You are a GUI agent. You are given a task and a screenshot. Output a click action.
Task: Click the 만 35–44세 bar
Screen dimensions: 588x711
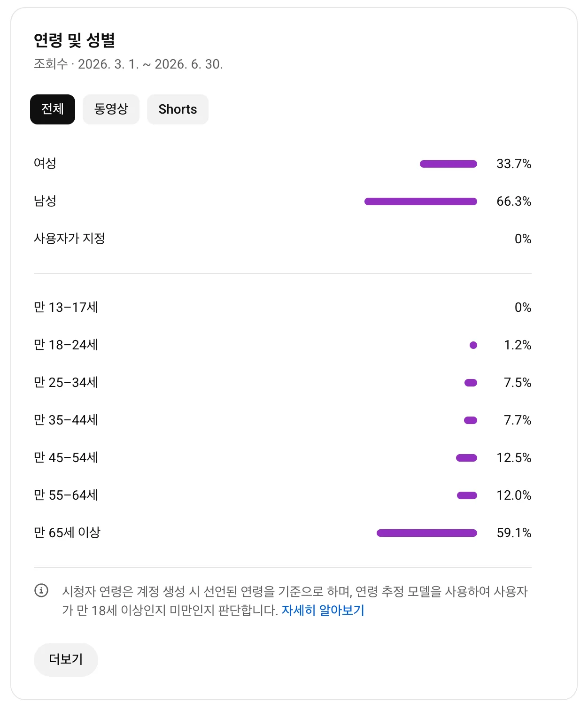tap(471, 420)
